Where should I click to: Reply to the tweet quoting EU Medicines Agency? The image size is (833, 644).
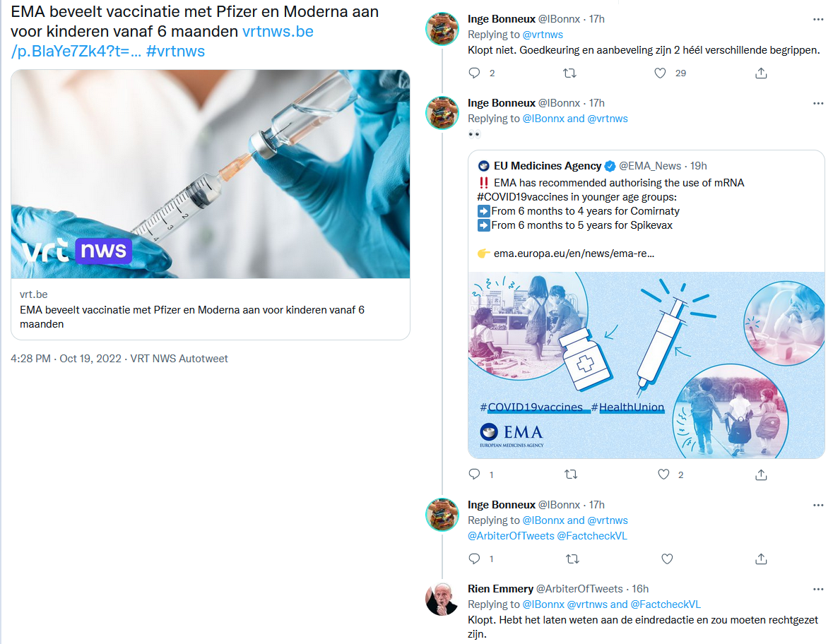point(475,475)
